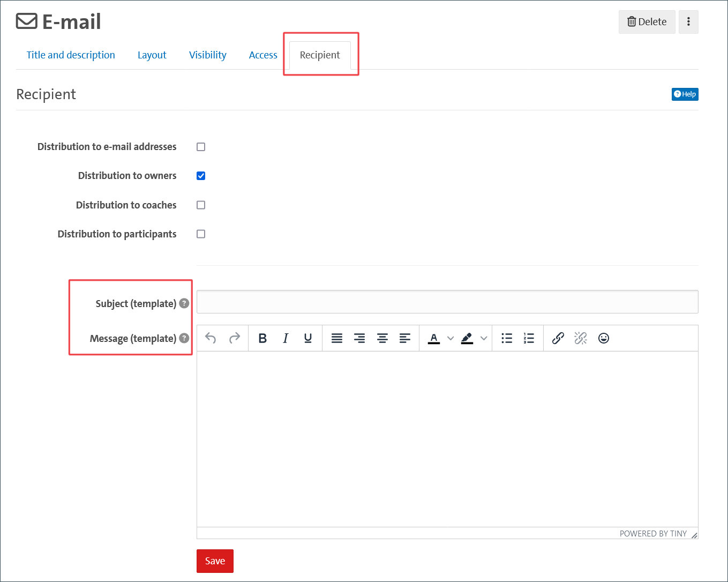Switch to the Visibility tab
Image resolution: width=728 pixels, height=582 pixels.
click(207, 55)
